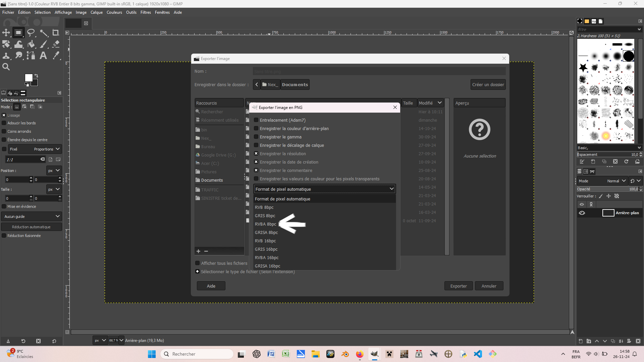644x362 pixels.
Task: Open the Filtres menu
Action: point(146,12)
